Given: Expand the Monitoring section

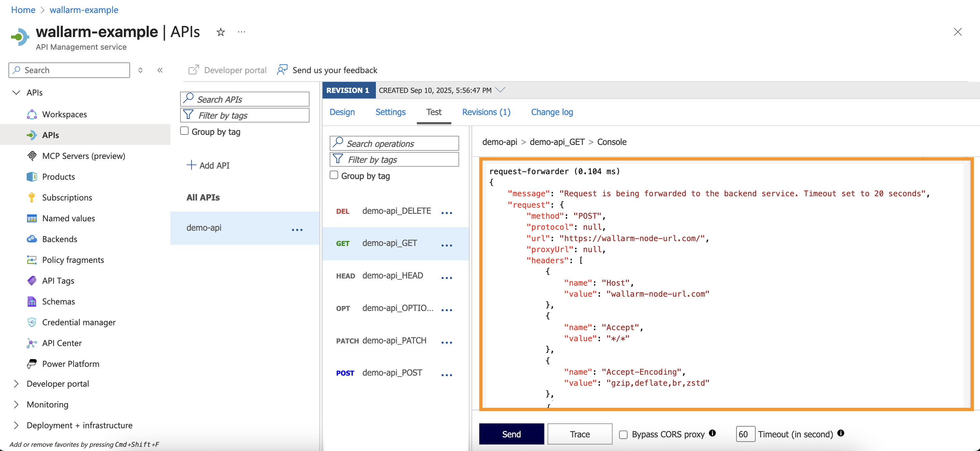Looking at the screenshot, I should pos(47,404).
